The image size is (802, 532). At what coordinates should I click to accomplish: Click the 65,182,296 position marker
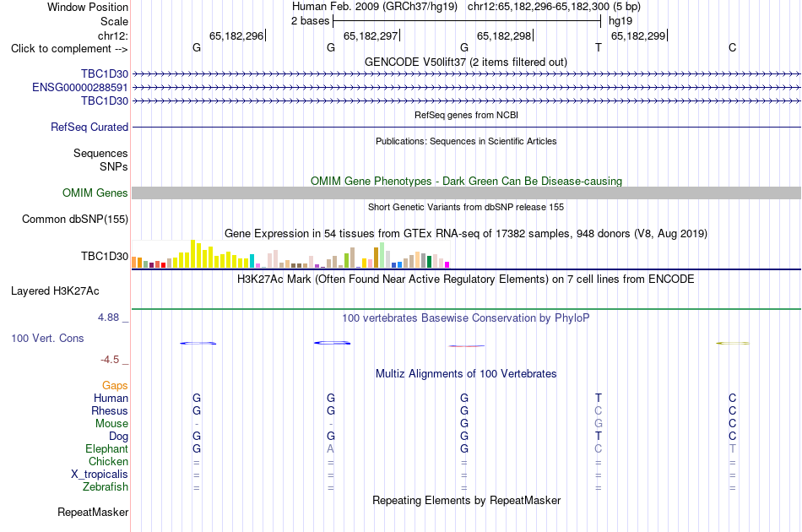[x=237, y=35]
